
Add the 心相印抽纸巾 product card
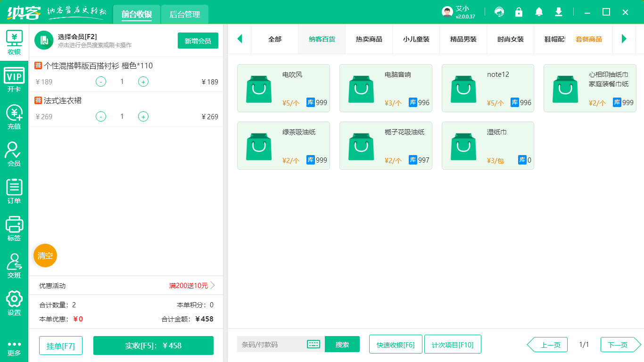coord(590,88)
